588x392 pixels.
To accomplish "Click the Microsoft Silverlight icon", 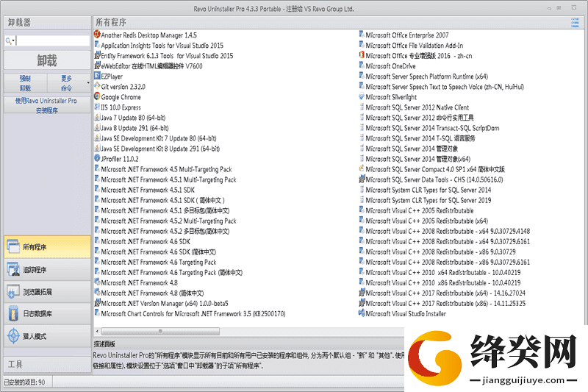I will coord(362,96).
